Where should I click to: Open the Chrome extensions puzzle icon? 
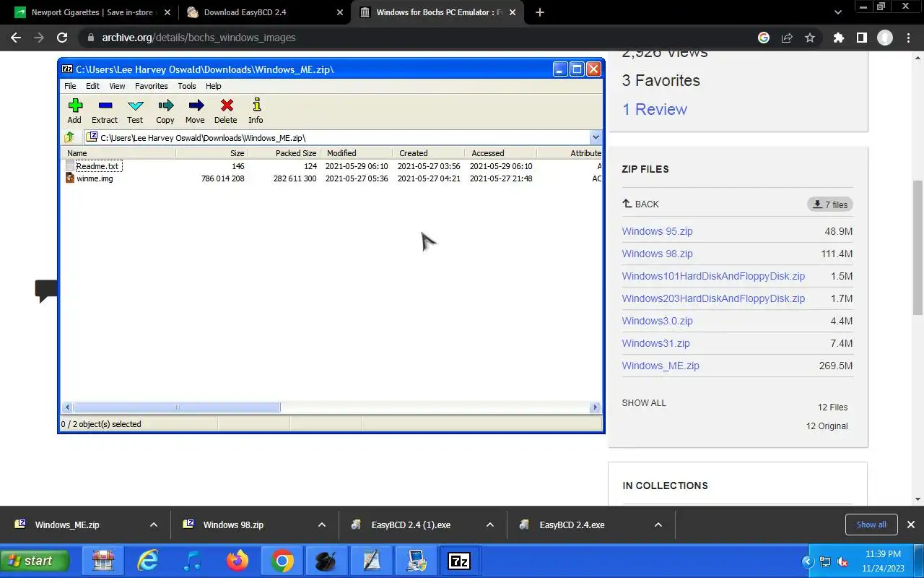[838, 38]
